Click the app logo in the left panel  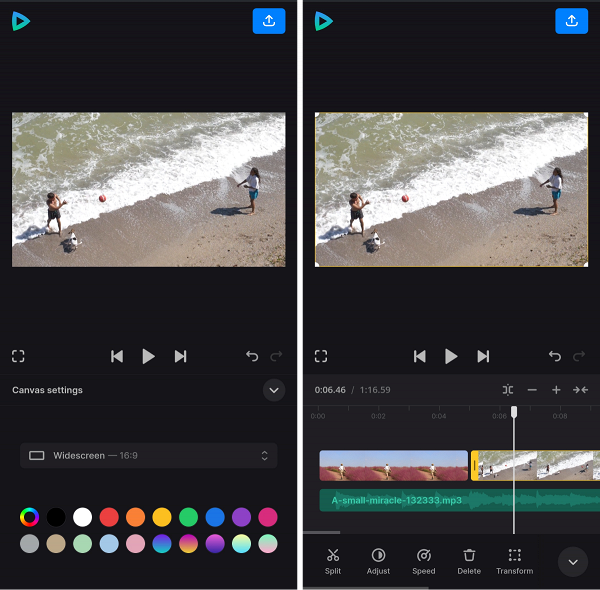click(x=21, y=21)
